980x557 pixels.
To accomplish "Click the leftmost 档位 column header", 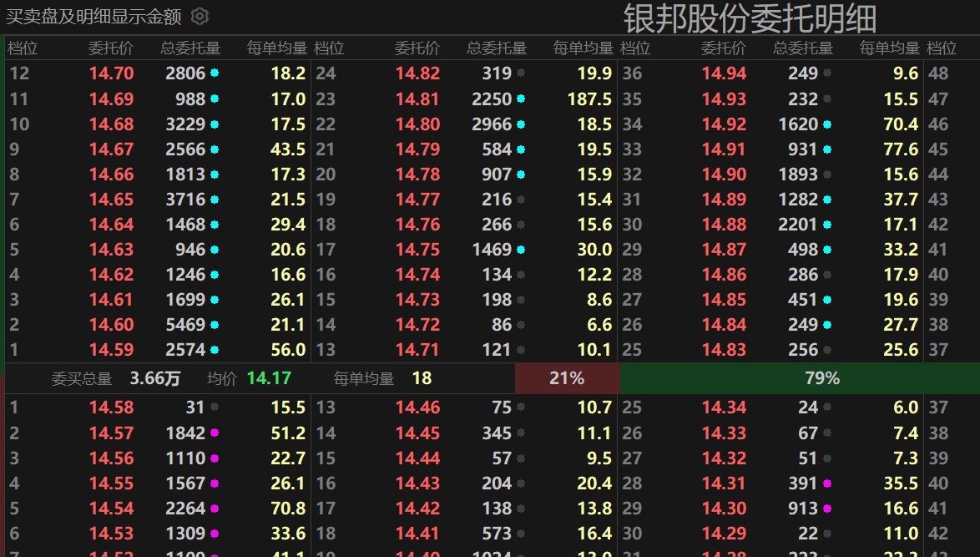I will pos(23,48).
